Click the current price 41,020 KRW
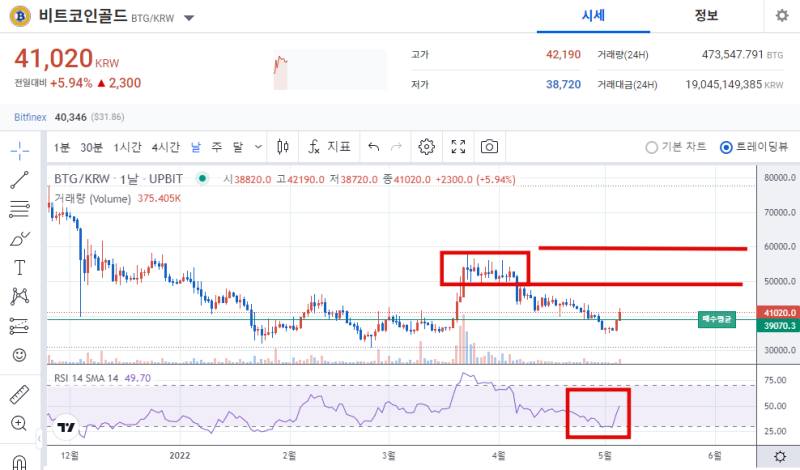The image size is (800, 470). (x=66, y=59)
